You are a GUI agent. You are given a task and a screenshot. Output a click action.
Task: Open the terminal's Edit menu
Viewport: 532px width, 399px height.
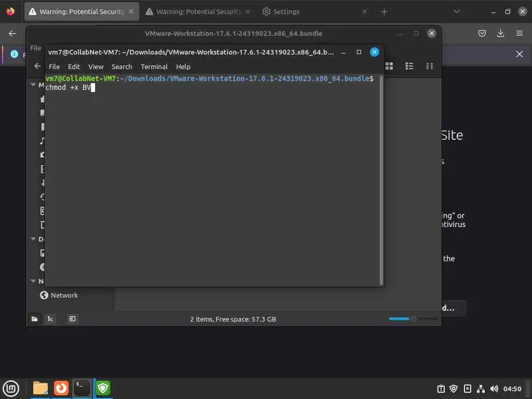pos(74,67)
